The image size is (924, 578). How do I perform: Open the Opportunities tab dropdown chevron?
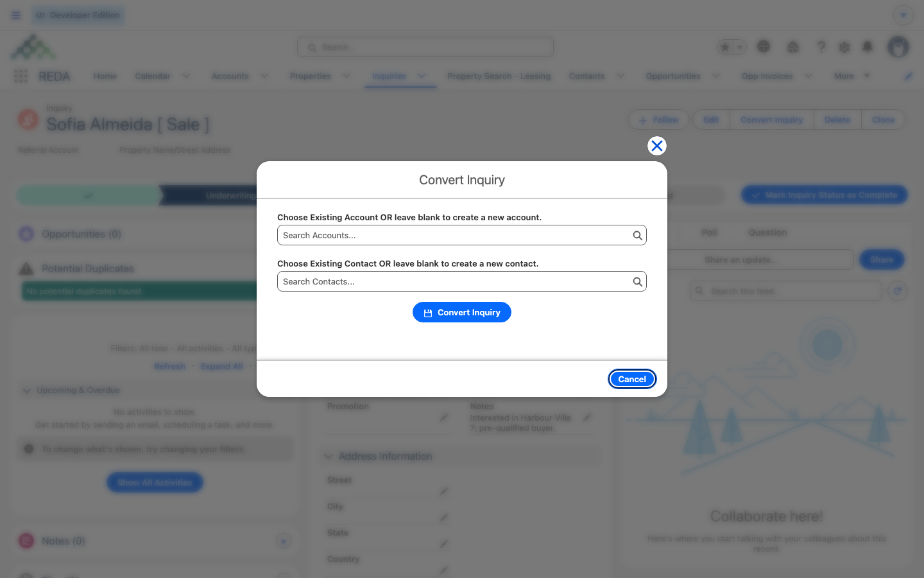(x=716, y=76)
